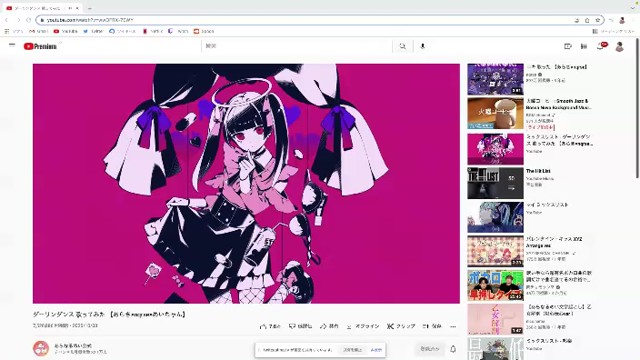This screenshot has height=360, width=640.
Task: Open the YouTube account avatar menu
Action: point(619,47)
